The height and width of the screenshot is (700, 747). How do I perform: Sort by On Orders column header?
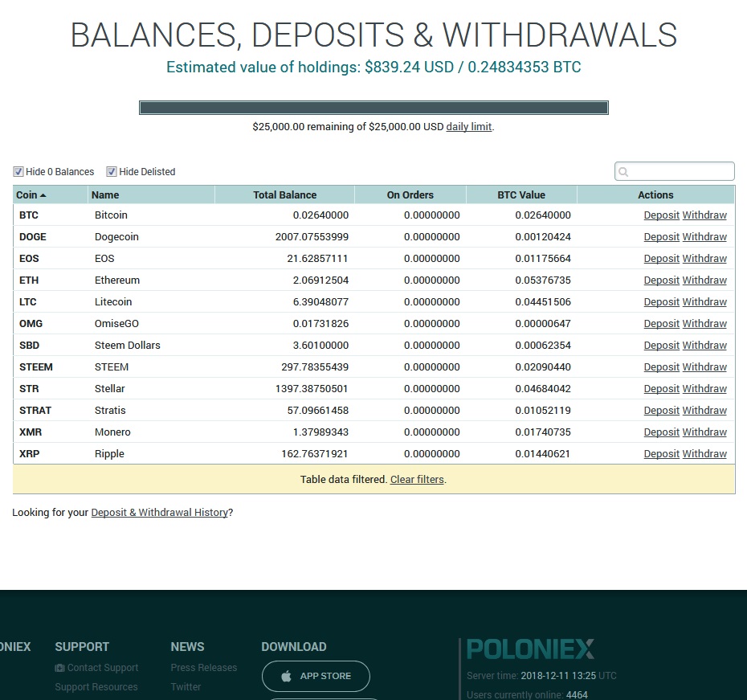pyautogui.click(x=410, y=195)
